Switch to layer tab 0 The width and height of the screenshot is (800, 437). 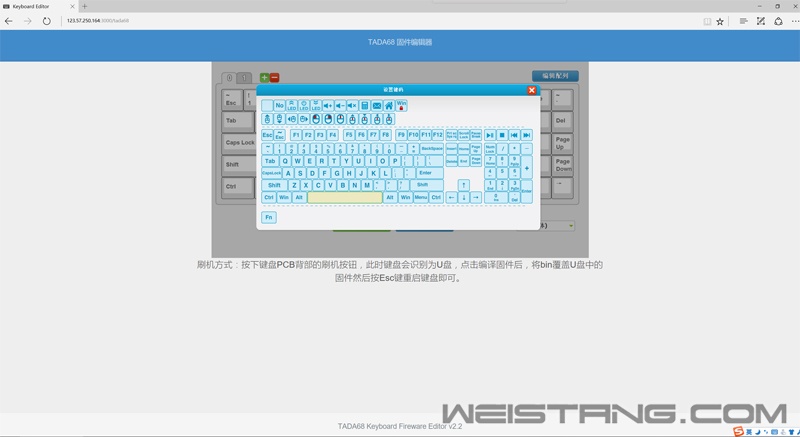(229, 78)
